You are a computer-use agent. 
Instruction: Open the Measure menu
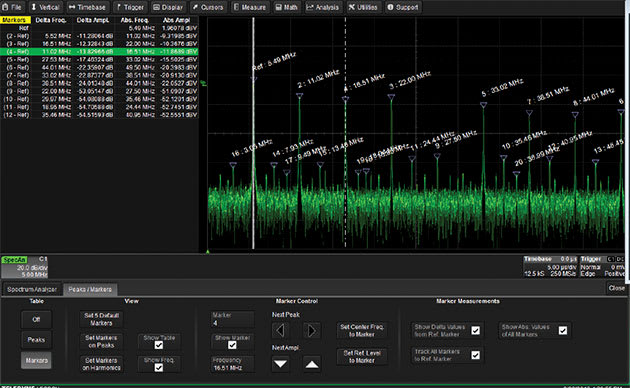250,7
